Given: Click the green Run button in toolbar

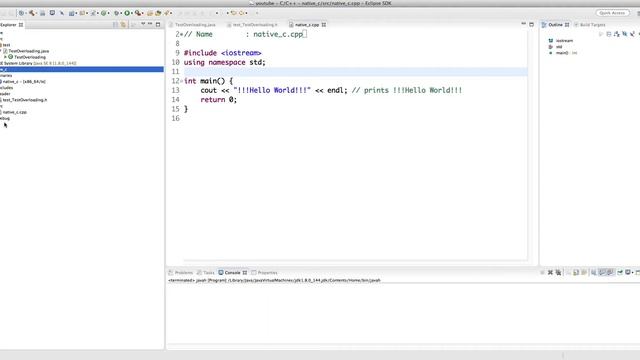Looking at the screenshot, I should coord(127,13).
